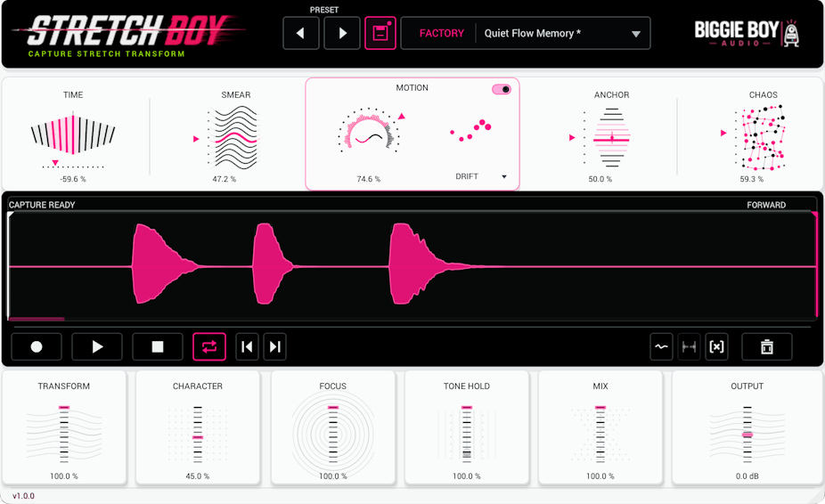Click the third waveform burst

click(421, 264)
